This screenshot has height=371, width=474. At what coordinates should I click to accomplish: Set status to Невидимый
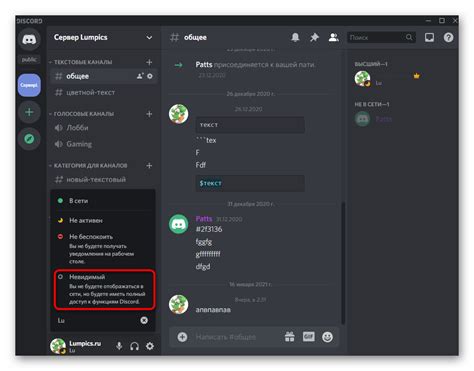104,289
